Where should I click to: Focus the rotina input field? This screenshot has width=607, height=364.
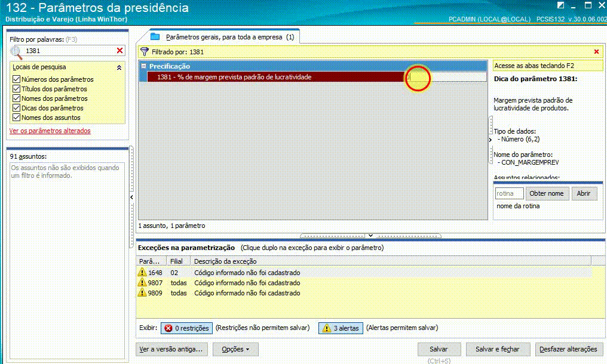510,193
